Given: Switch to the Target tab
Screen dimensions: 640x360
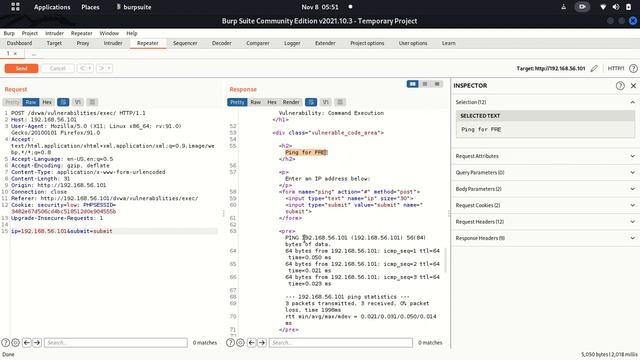Looking at the screenshot, I should click(54, 43).
